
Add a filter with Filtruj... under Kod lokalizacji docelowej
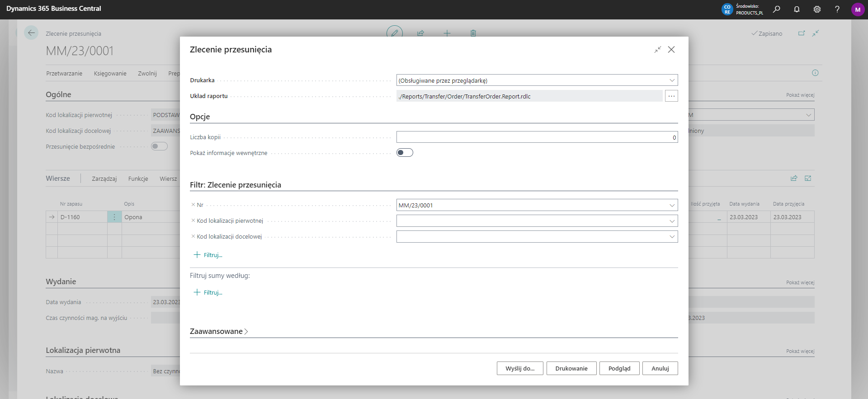[208, 255]
